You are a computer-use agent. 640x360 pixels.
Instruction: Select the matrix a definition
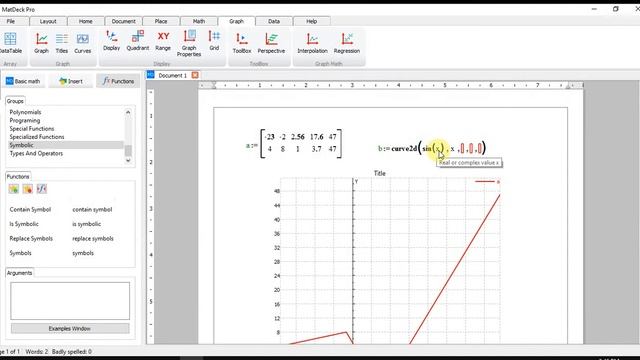(294, 144)
